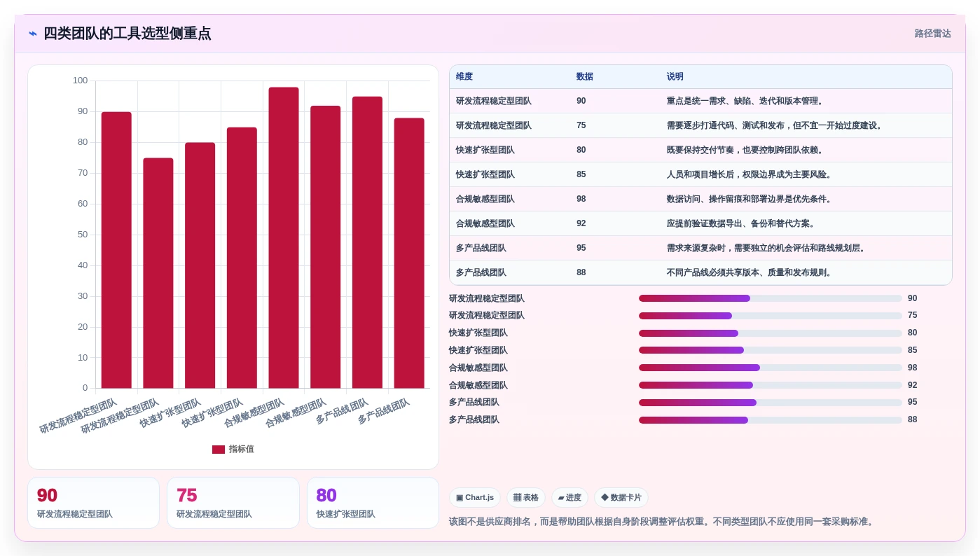Open the 快速扩张型团队 card showing 80
The width and height of the screenshot is (980, 556).
[373, 503]
